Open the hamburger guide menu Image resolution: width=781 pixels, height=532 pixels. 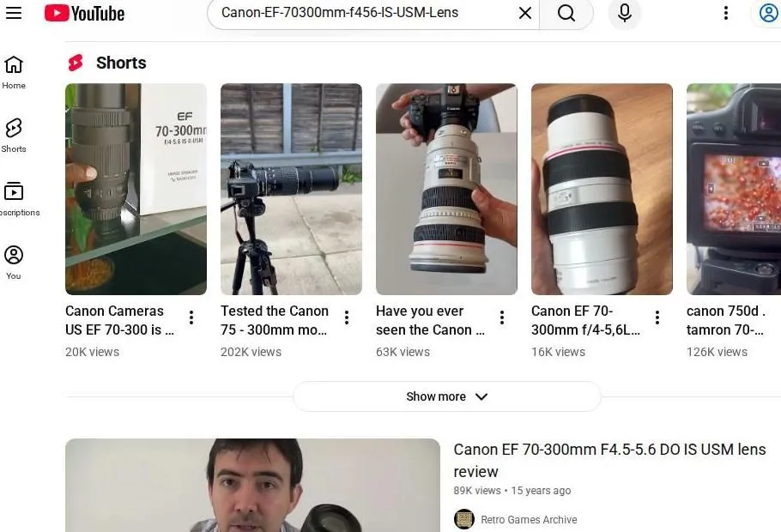pos(14,13)
